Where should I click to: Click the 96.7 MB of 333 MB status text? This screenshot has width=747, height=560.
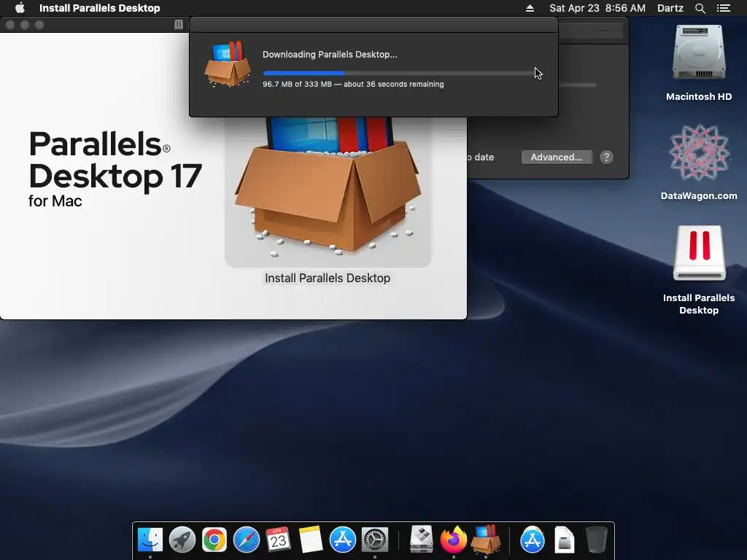pyautogui.click(x=353, y=85)
